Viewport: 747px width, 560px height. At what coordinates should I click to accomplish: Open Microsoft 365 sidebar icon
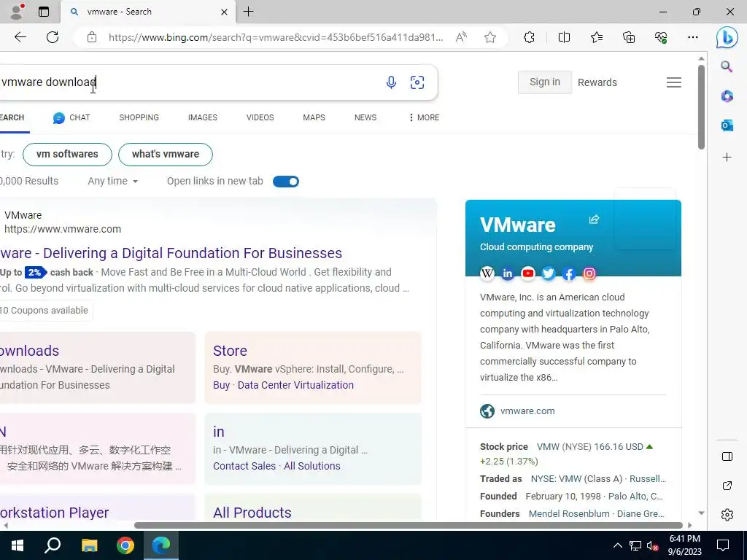click(x=727, y=96)
